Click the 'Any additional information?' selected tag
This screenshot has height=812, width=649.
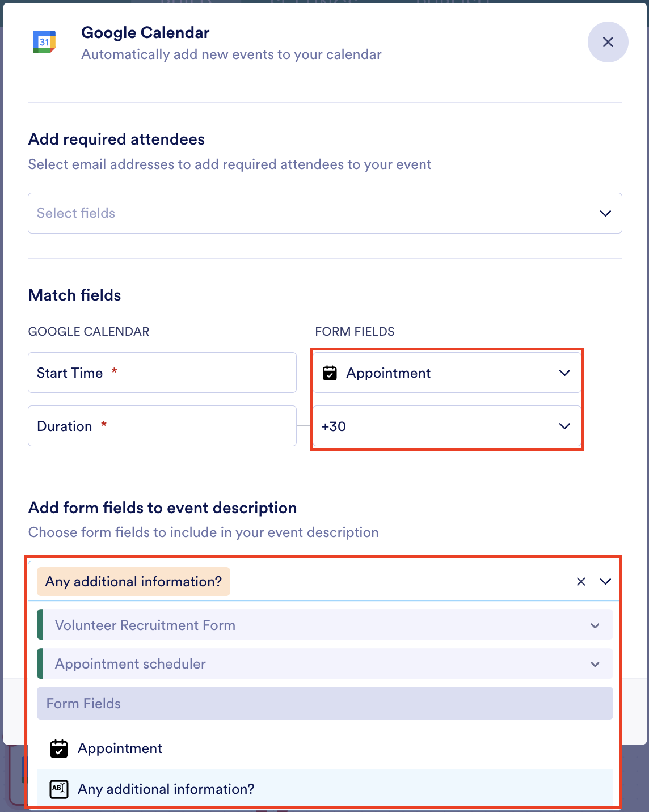tap(133, 582)
